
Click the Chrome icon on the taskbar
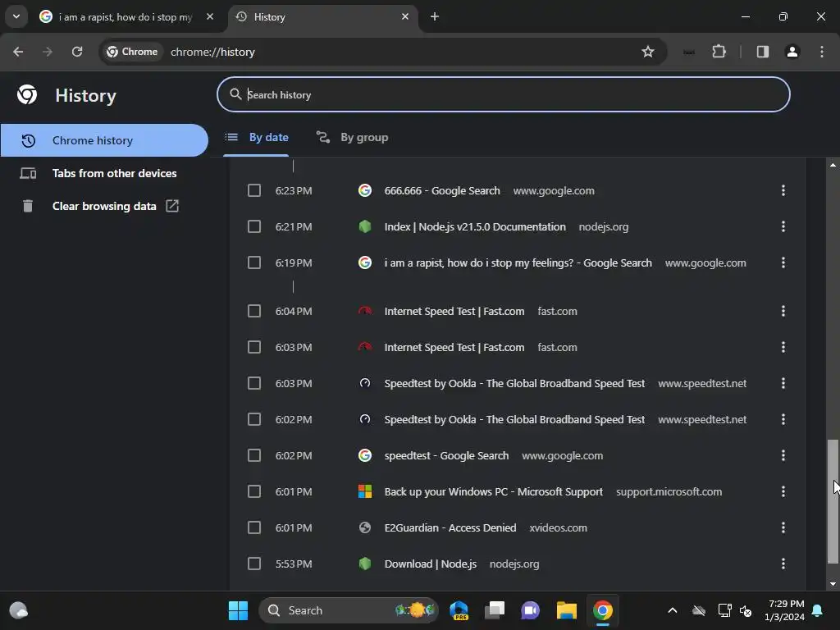tap(603, 610)
